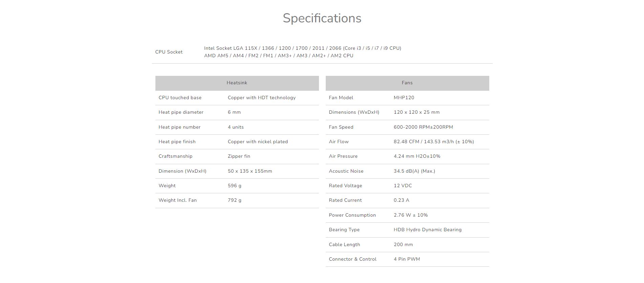Screen dimensions: 644x283
Task: Select the 4.24 mm H2O±10% value
Action: (x=417, y=156)
